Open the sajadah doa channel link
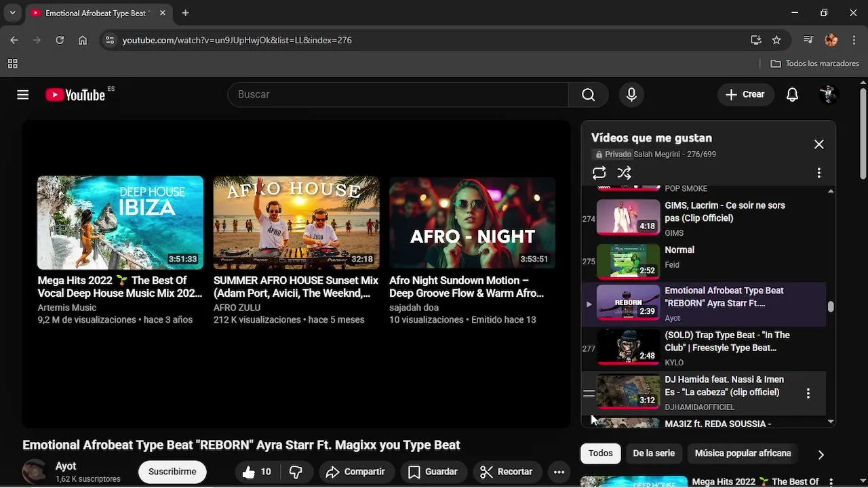Viewport: 868px width, 488px height. pyautogui.click(x=414, y=308)
